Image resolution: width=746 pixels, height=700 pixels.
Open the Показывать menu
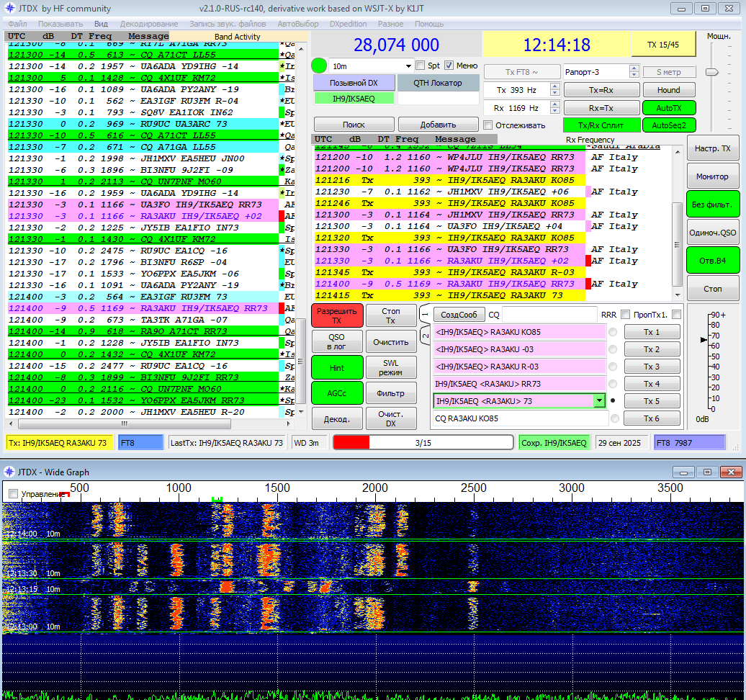click(x=60, y=24)
